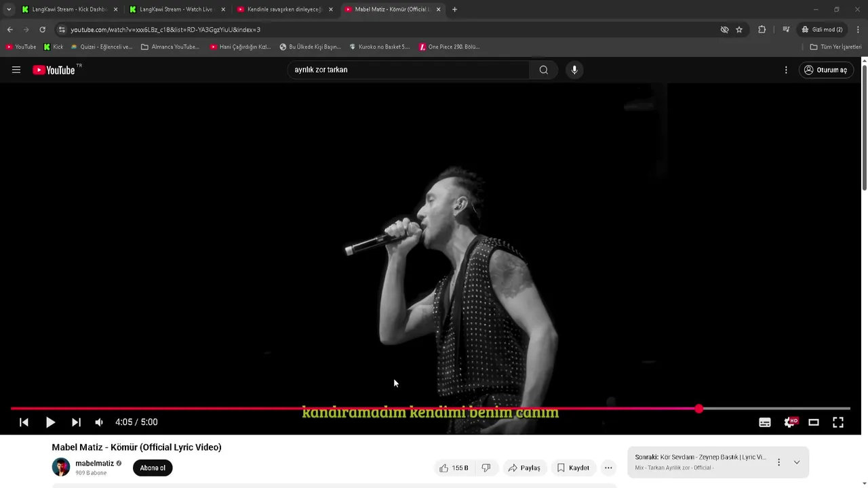The width and height of the screenshot is (868, 488).
Task: Like the video with 155 B likes
Action: coord(453,468)
